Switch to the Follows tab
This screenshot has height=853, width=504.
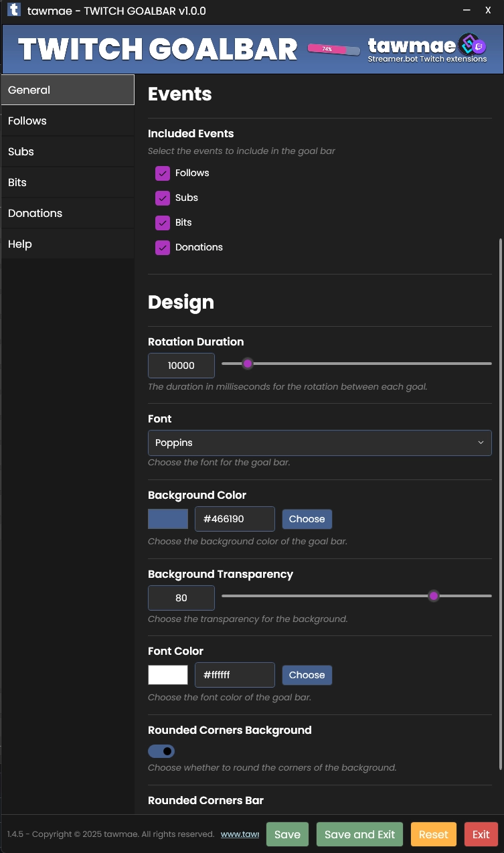[x=68, y=121]
